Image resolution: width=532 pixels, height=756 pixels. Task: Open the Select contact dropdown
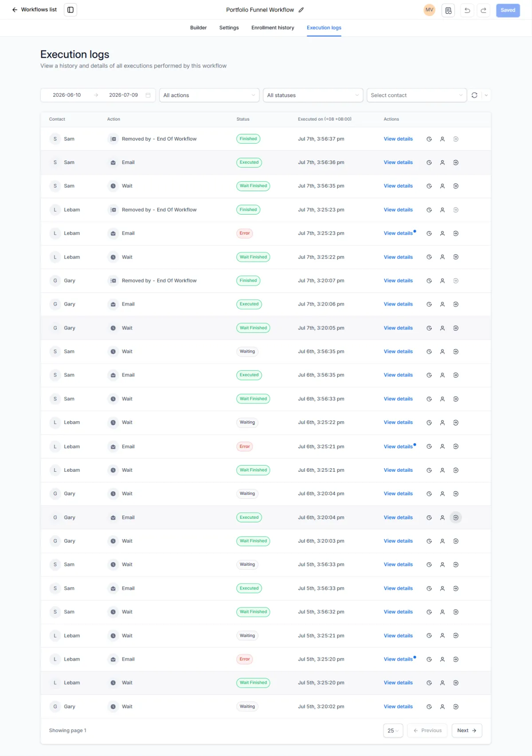coord(417,95)
